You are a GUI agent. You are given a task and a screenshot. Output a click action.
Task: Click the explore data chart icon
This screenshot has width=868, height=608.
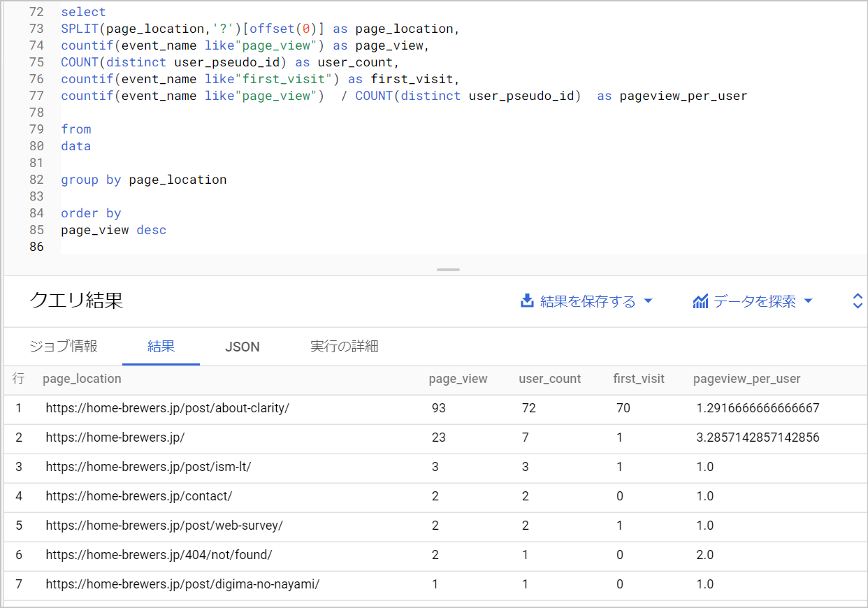click(x=700, y=301)
